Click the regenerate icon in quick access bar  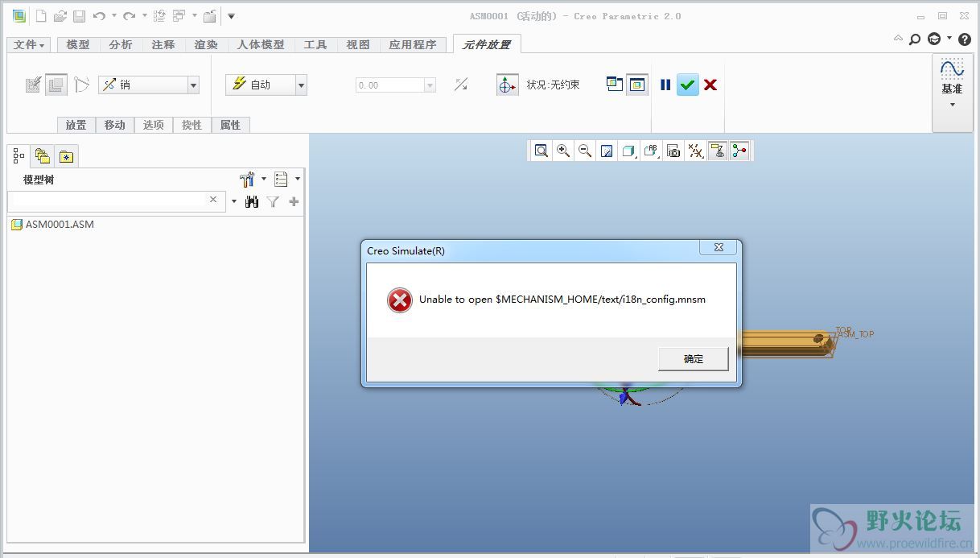[x=159, y=16]
